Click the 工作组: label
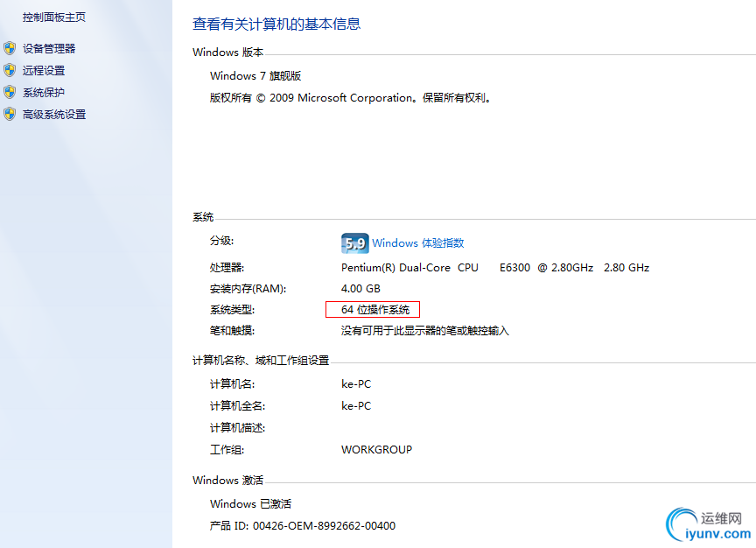 (x=227, y=450)
